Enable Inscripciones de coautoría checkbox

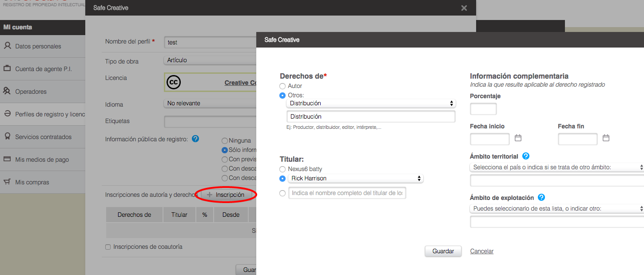click(x=108, y=247)
